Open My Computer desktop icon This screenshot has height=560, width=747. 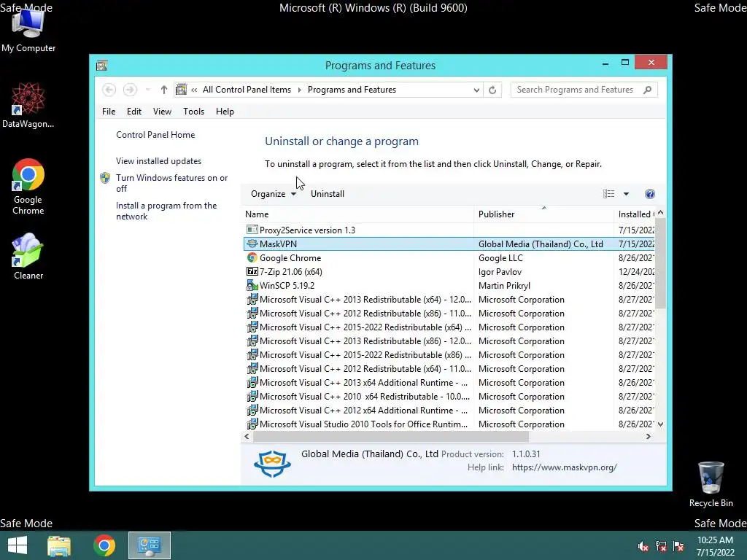(28, 29)
